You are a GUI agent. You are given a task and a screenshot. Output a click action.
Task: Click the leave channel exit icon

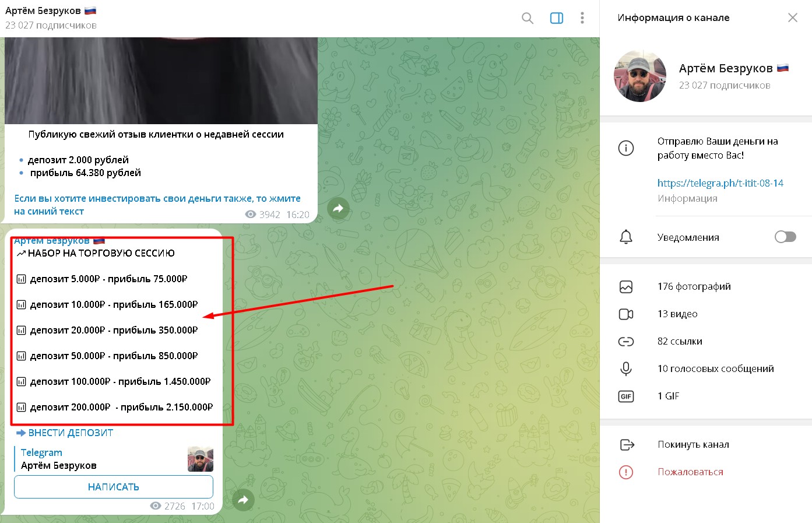(x=627, y=444)
